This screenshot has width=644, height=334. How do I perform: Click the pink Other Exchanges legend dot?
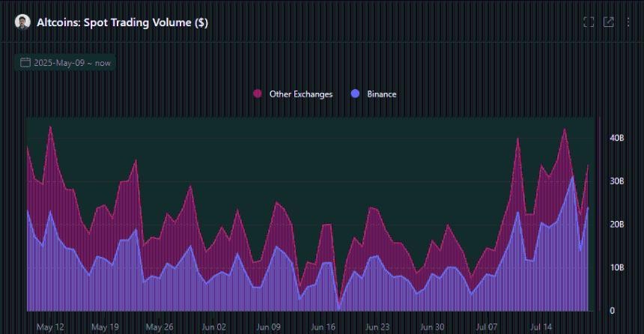[x=258, y=94]
